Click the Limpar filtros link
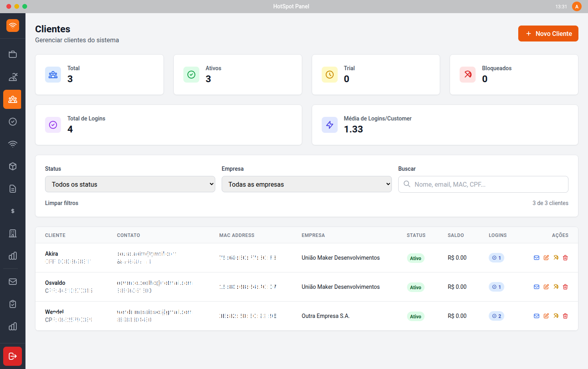Screen dimensions: 588x369 [x=61, y=203]
